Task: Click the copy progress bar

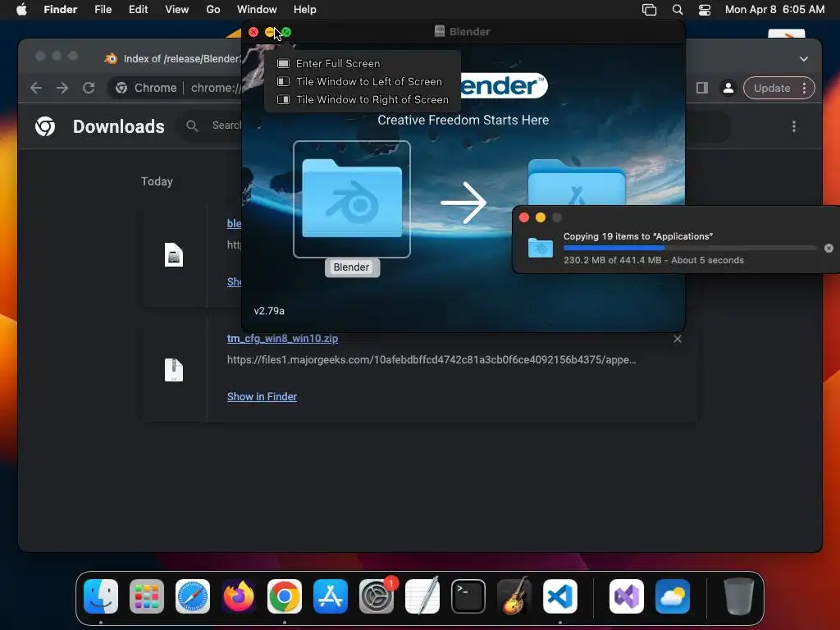Action: click(690, 248)
